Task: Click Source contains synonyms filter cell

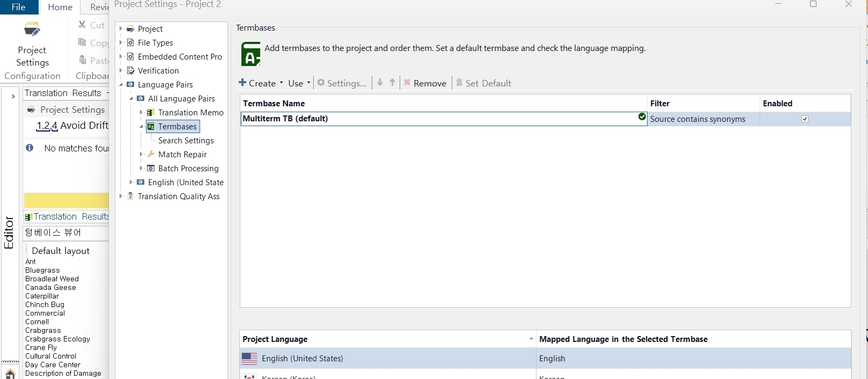Action: (x=703, y=119)
